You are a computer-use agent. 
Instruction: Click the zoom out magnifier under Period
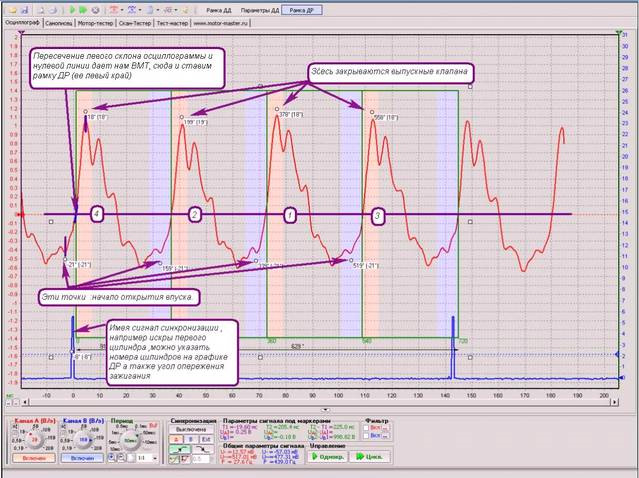(121, 458)
